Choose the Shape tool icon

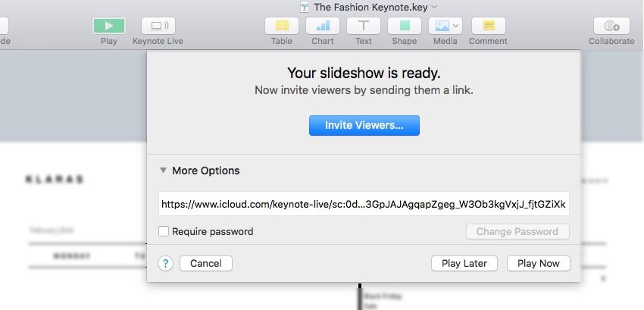[405, 25]
